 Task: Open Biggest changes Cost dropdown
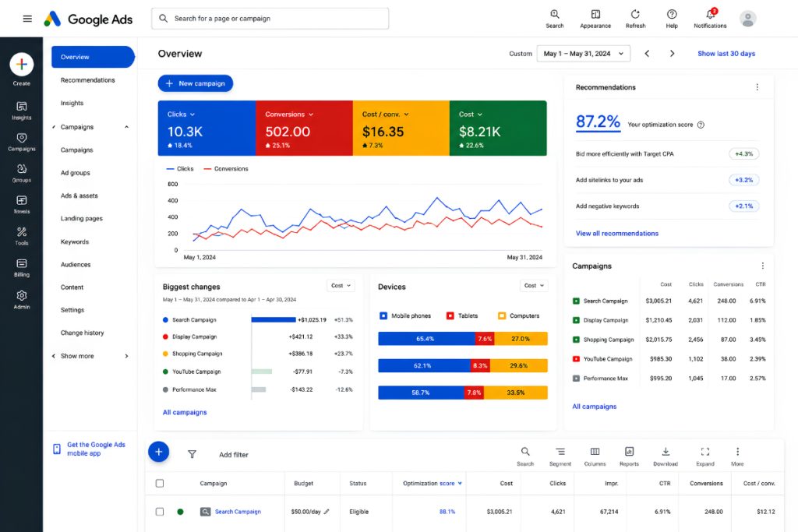[x=341, y=286]
